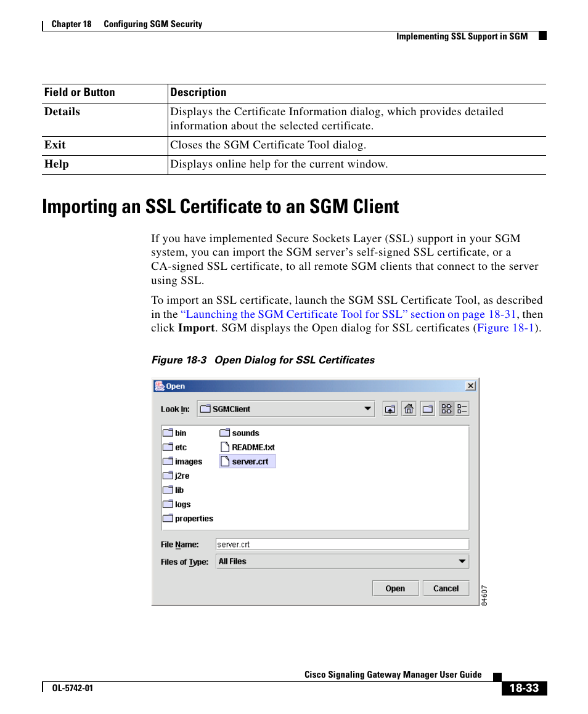This screenshot has height=714, width=588.
Task: Click the Figure 18-3 caption text
Action: [263, 360]
